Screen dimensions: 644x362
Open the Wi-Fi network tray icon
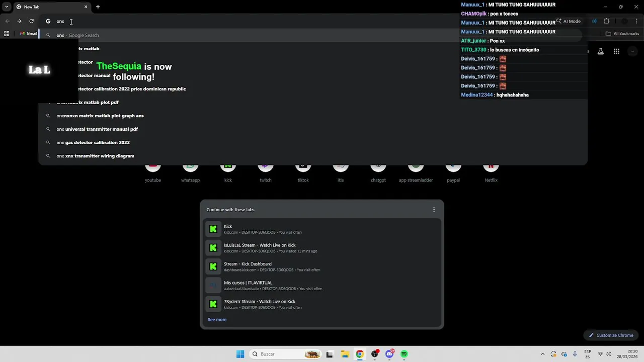600,354
